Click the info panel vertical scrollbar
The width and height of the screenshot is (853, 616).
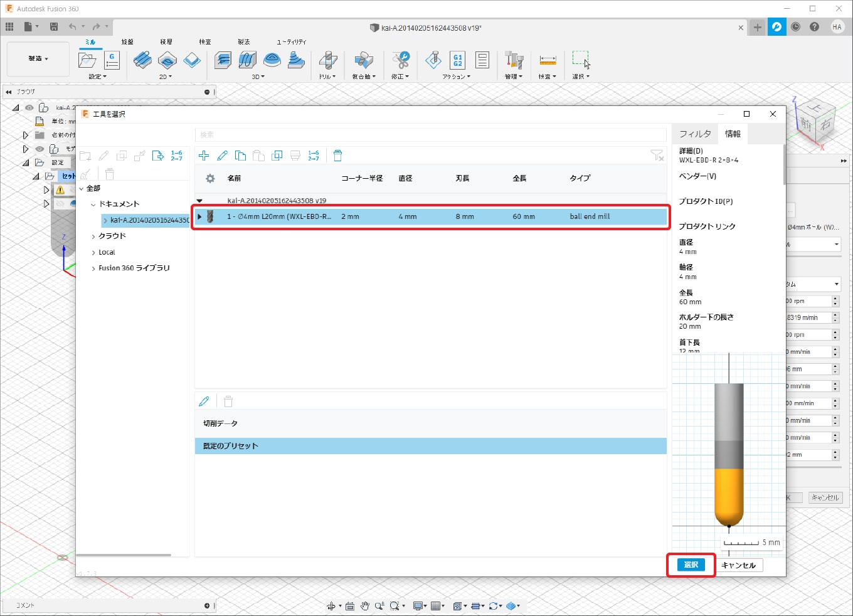click(784, 165)
